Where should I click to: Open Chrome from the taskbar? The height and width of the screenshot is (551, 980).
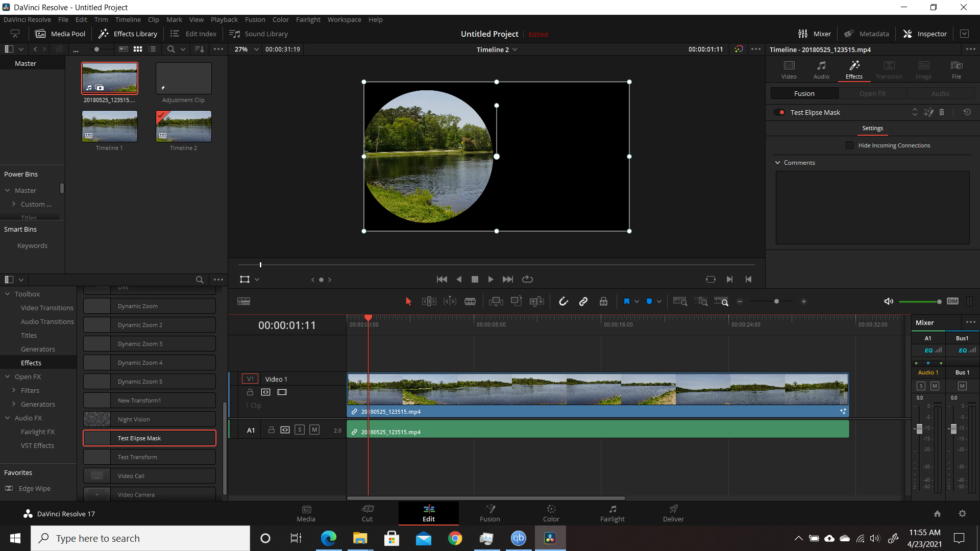pyautogui.click(x=455, y=538)
